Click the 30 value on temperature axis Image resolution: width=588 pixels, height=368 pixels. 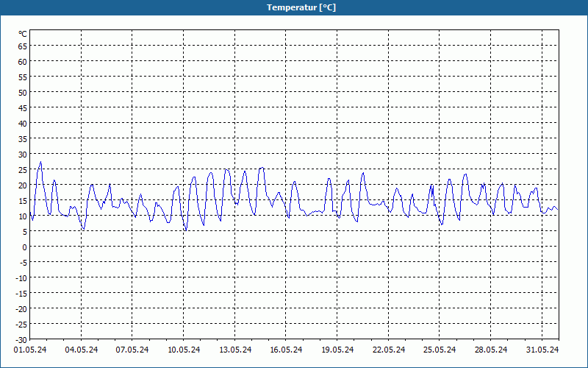click(x=23, y=155)
